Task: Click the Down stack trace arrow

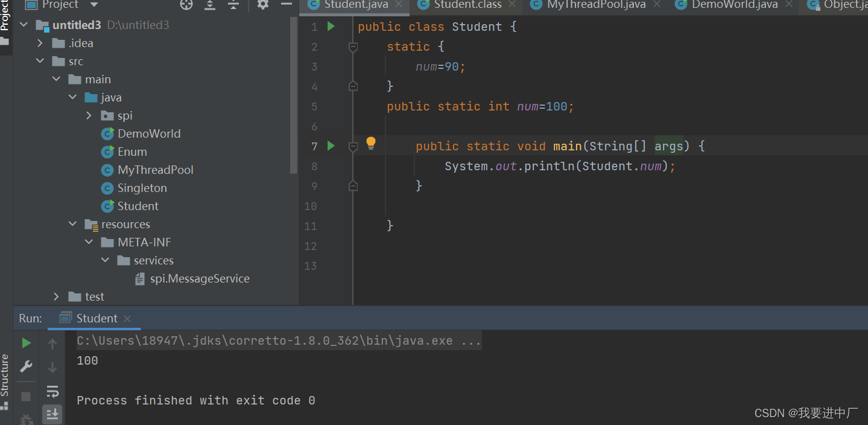Action: tap(52, 367)
